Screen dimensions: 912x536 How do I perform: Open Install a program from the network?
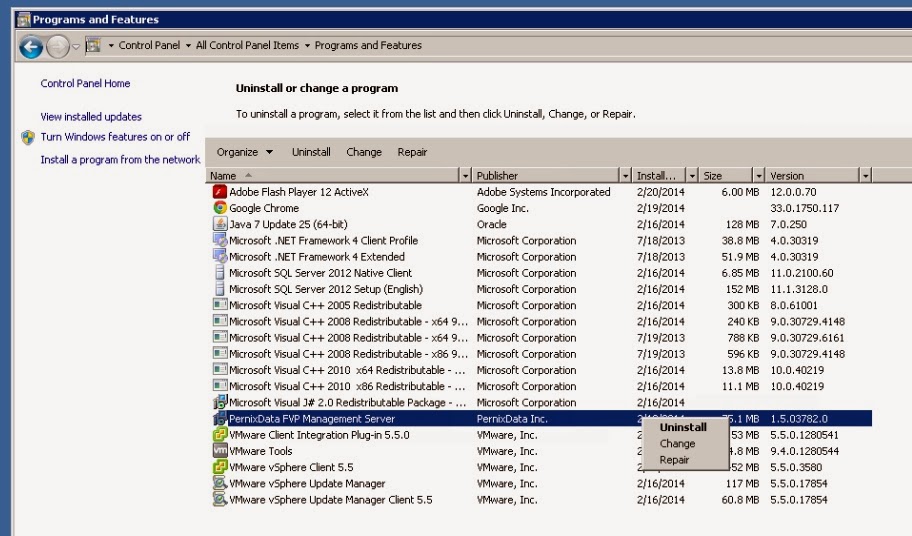click(x=120, y=160)
